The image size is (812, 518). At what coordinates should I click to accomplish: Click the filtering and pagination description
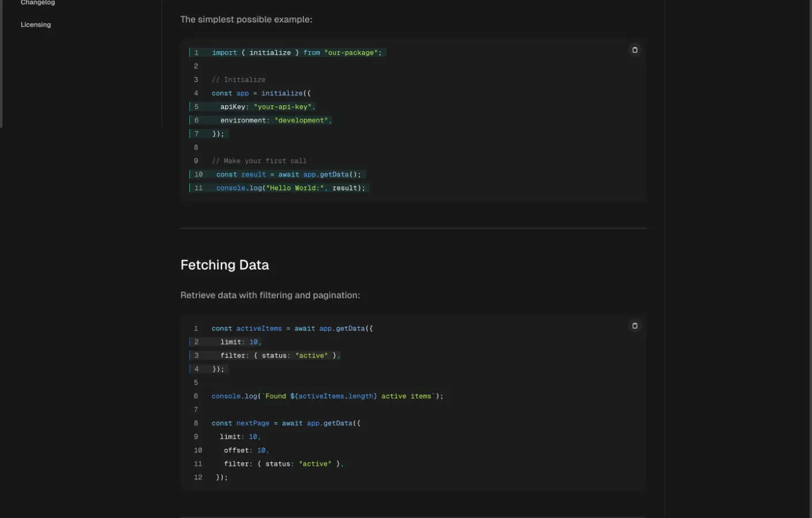click(x=270, y=295)
